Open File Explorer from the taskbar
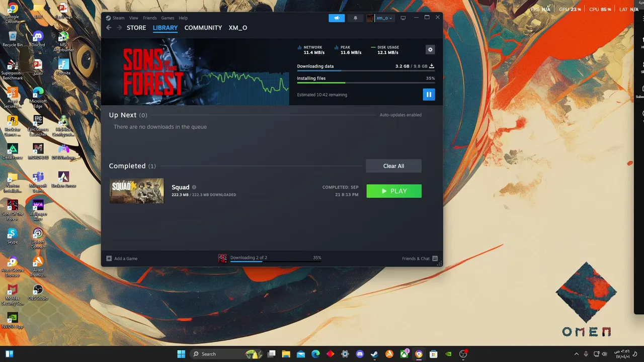This screenshot has height=362, width=644. pos(286,354)
